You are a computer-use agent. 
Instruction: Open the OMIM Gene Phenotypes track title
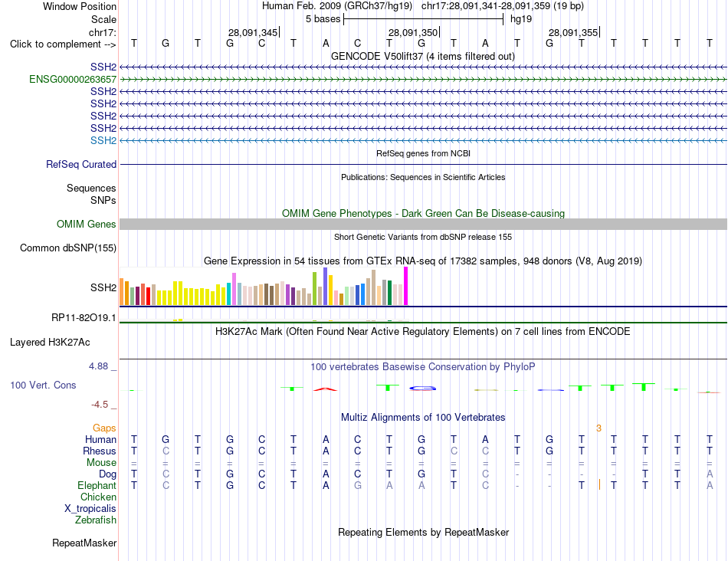click(423, 214)
